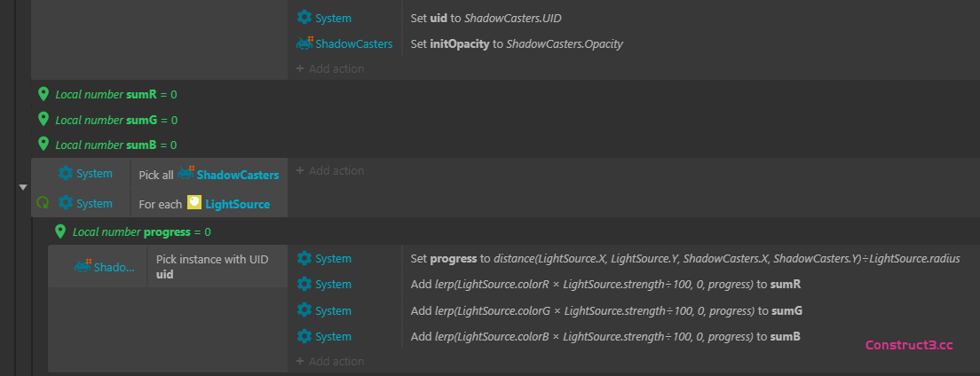
Task: Collapse the Pick all ShadowCasters event block
Action: point(22,187)
